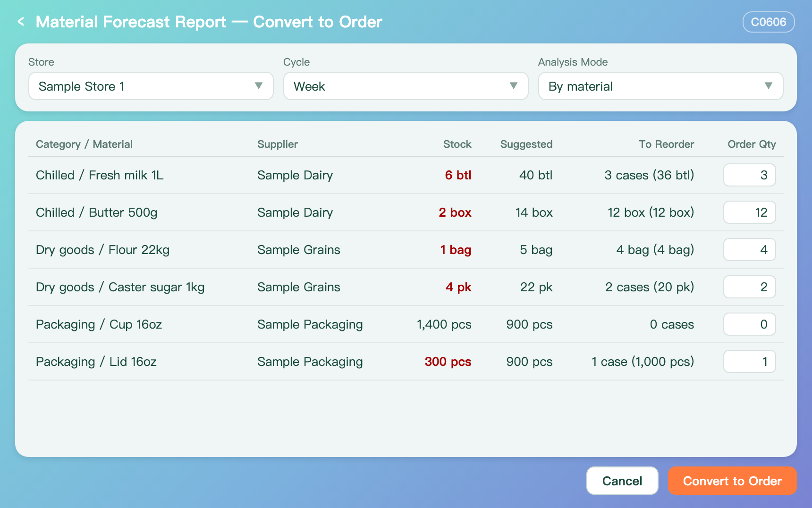Screen dimensions: 812x508
Task: Open the Cycle dropdown showing Week
Action: coord(406,86)
